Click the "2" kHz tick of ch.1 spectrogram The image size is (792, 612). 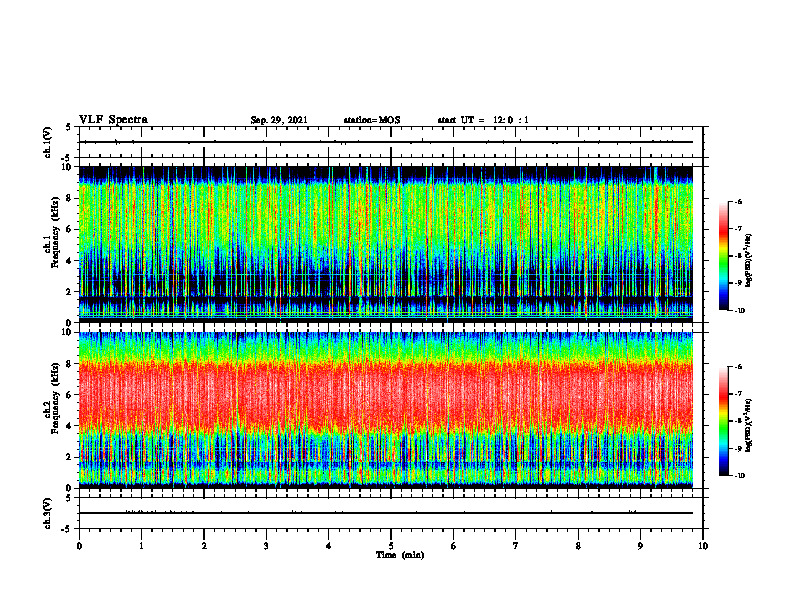click(70, 292)
